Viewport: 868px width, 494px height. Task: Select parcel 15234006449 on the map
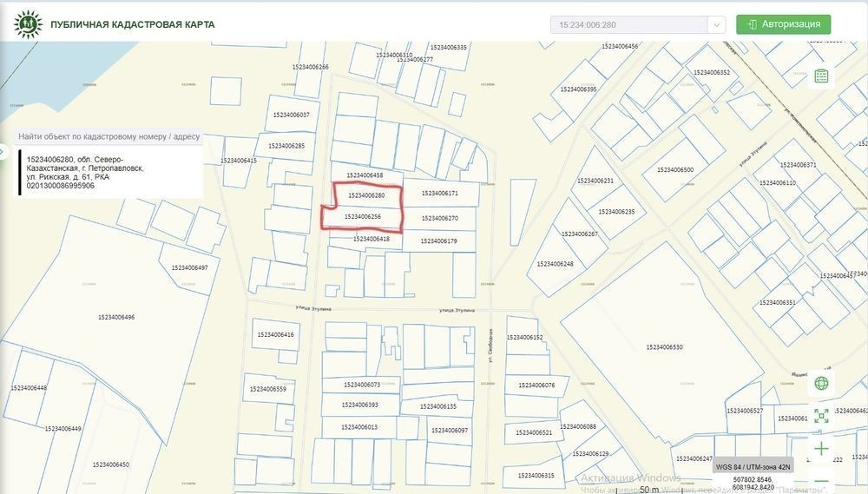[62, 429]
